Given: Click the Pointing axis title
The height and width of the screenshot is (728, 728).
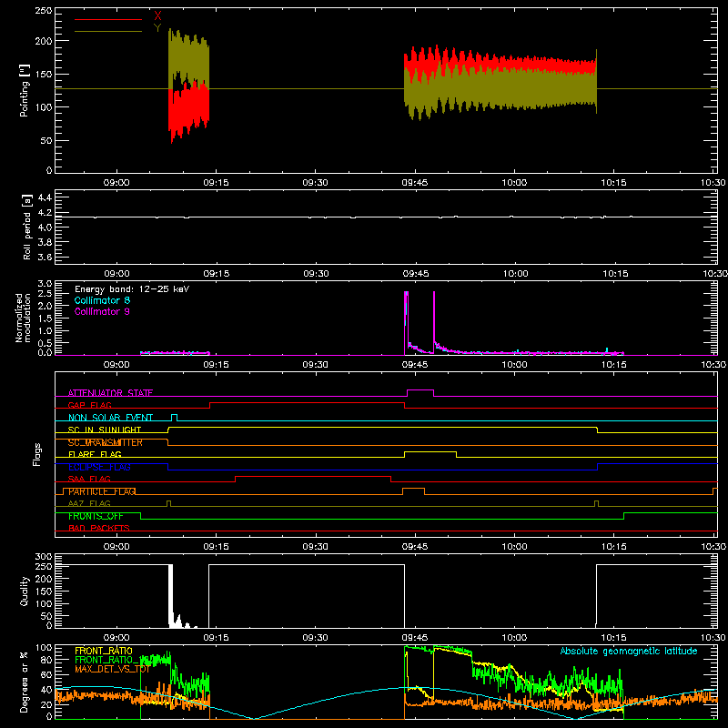Looking at the screenshot, I should pos(25,90).
